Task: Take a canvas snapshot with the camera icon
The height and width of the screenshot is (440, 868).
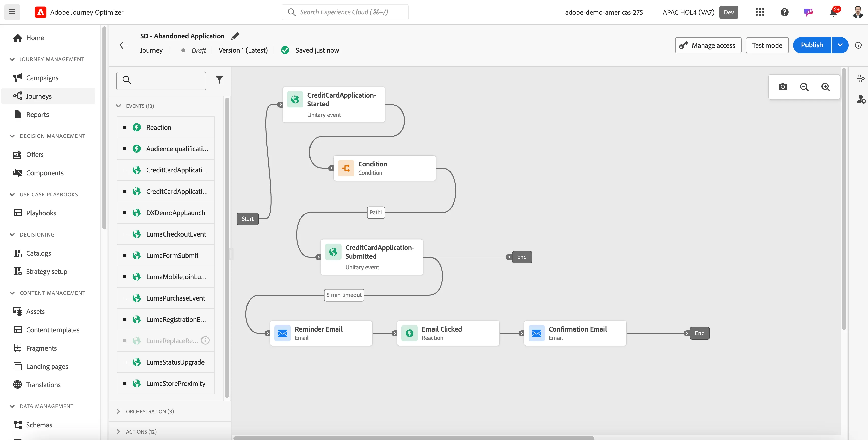Action: click(783, 87)
